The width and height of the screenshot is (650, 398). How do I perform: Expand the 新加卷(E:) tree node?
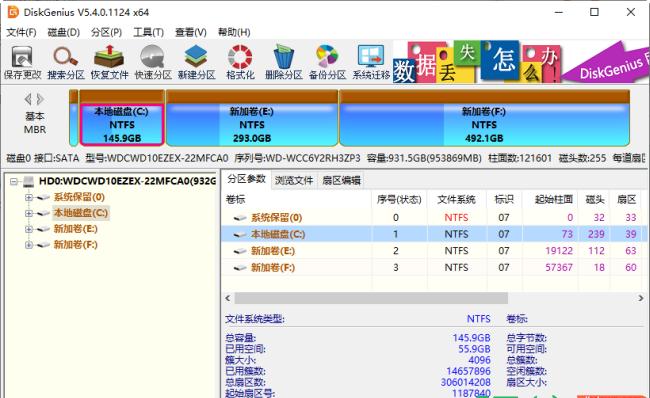[29, 229]
